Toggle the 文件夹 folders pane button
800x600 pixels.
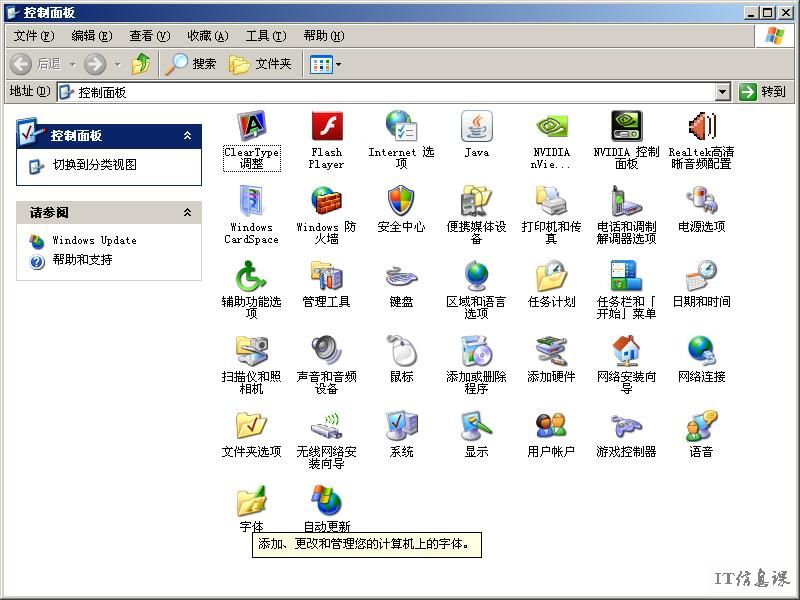[x=260, y=64]
